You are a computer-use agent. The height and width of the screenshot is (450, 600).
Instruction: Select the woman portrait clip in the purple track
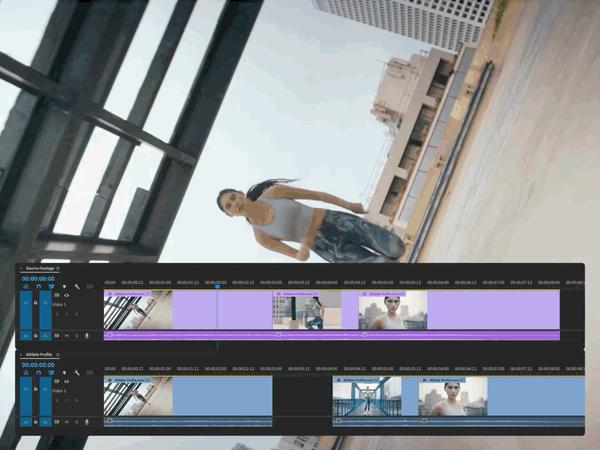393,310
